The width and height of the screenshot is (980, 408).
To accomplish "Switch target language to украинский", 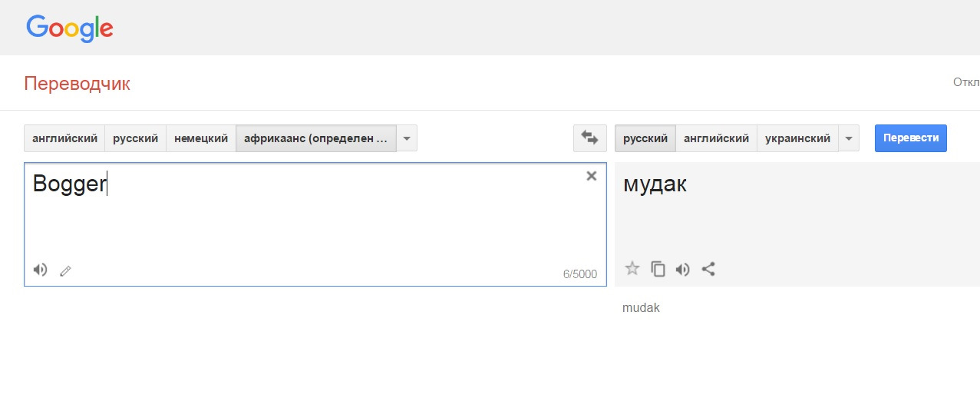I will (797, 138).
